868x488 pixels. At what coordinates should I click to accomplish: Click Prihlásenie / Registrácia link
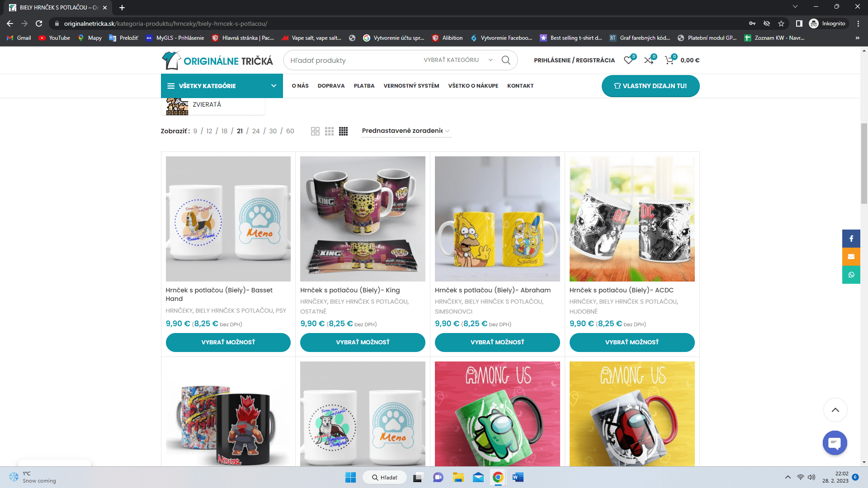[x=574, y=60]
